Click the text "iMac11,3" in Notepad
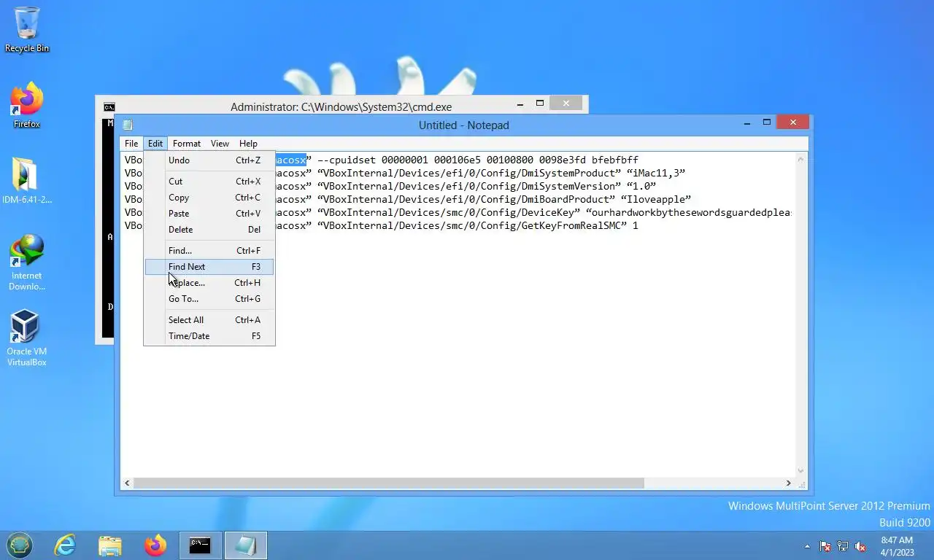 point(656,174)
